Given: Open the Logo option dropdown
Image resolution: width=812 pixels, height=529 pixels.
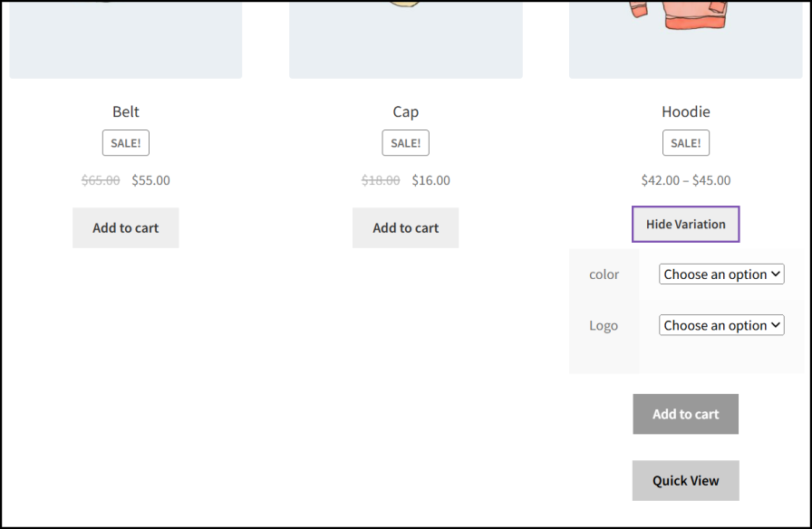Looking at the screenshot, I should tap(722, 325).
